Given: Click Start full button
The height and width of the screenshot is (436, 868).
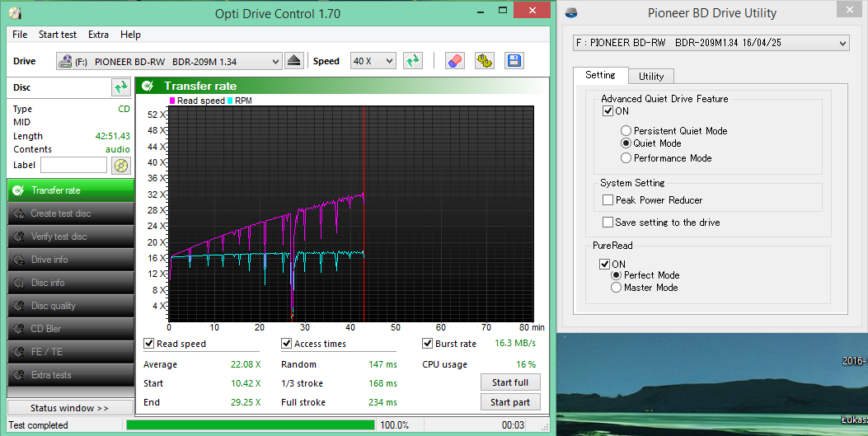Looking at the screenshot, I should pos(510,382).
